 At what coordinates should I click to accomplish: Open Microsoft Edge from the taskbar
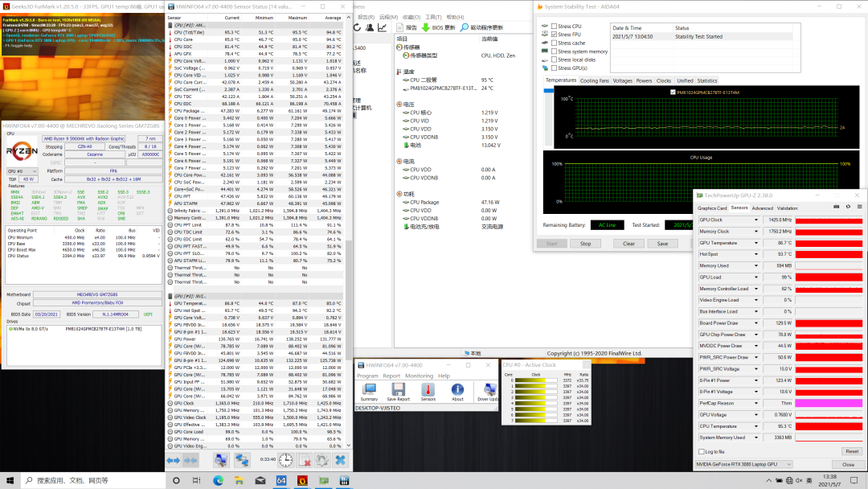tap(218, 480)
